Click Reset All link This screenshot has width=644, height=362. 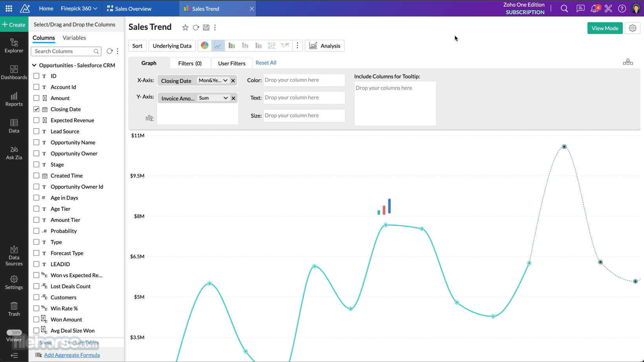pyautogui.click(x=266, y=63)
